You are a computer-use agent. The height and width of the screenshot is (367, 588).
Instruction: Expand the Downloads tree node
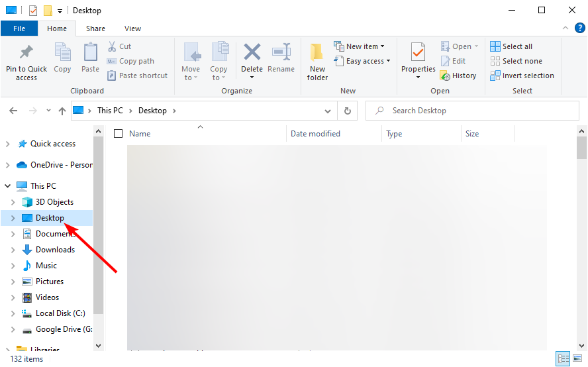[x=13, y=250]
